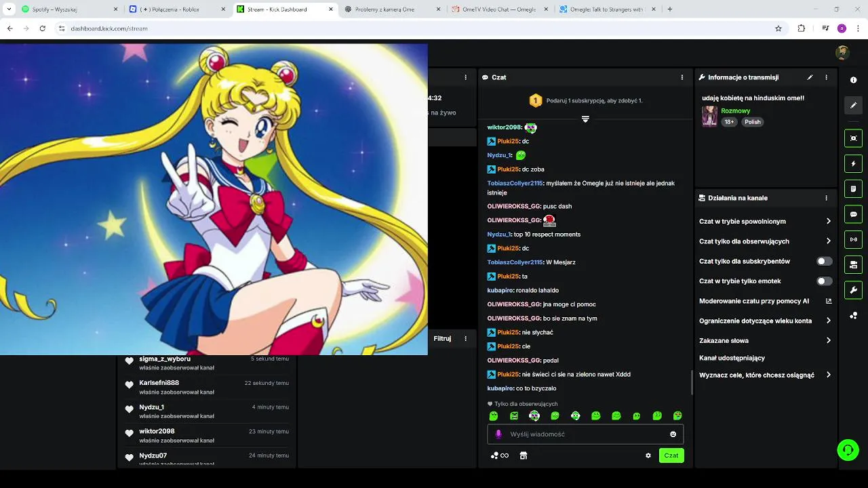The image size is (868, 488).
Task: Click the green Czat send button
Action: click(671, 455)
